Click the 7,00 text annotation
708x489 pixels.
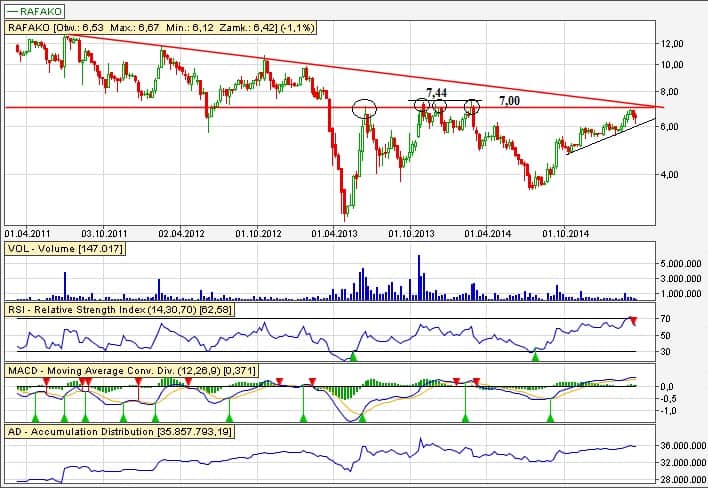point(509,101)
